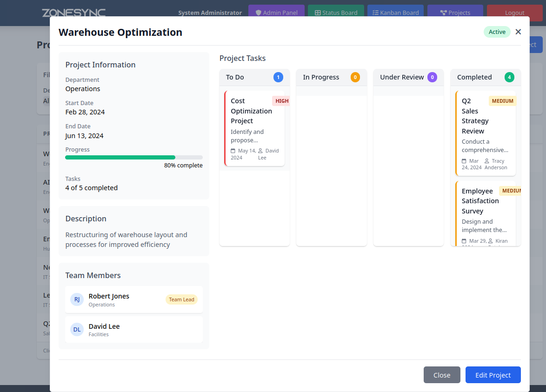The image size is (546, 392).
Task: Click the HIGH priority tag
Action: [282, 101]
